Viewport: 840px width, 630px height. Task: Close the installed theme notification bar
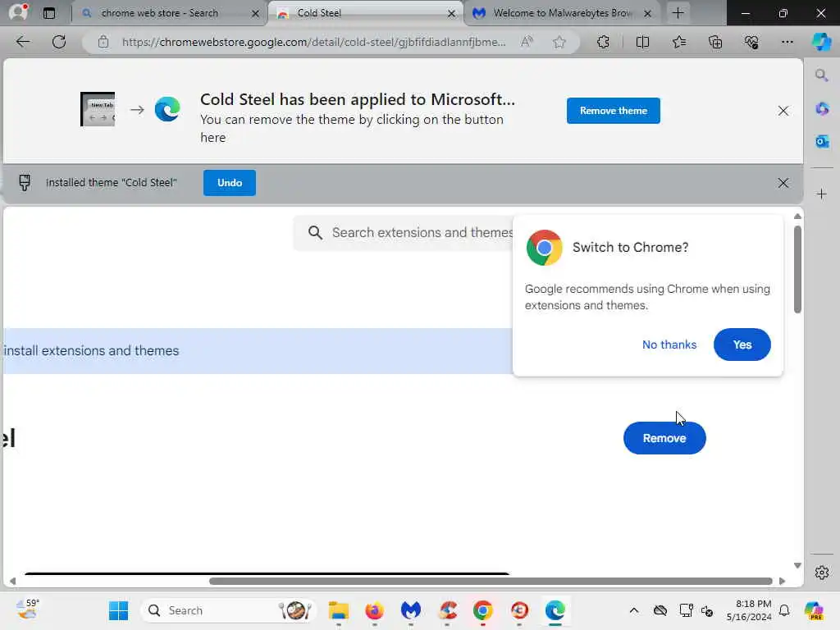coord(783,183)
